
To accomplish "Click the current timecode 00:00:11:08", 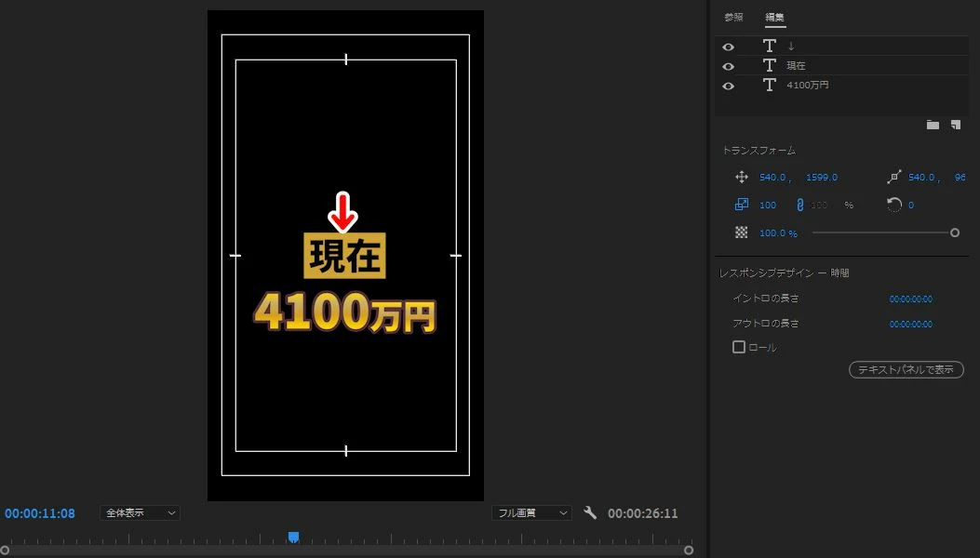I will coord(40,513).
